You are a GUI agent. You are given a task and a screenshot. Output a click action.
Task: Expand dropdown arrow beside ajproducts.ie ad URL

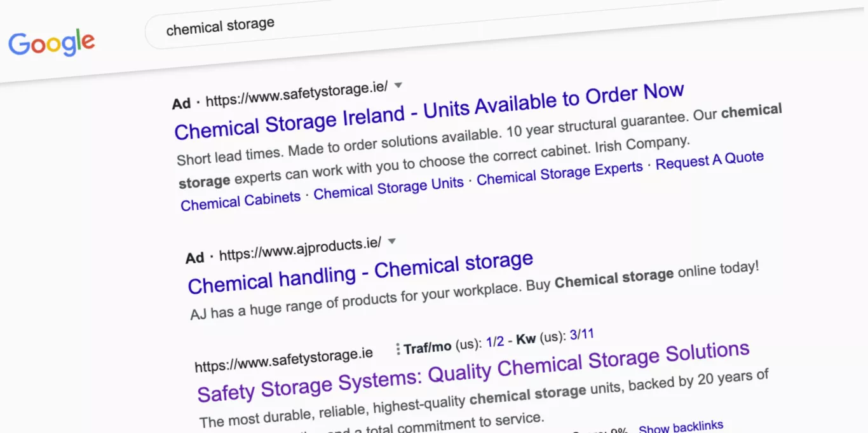tap(392, 241)
